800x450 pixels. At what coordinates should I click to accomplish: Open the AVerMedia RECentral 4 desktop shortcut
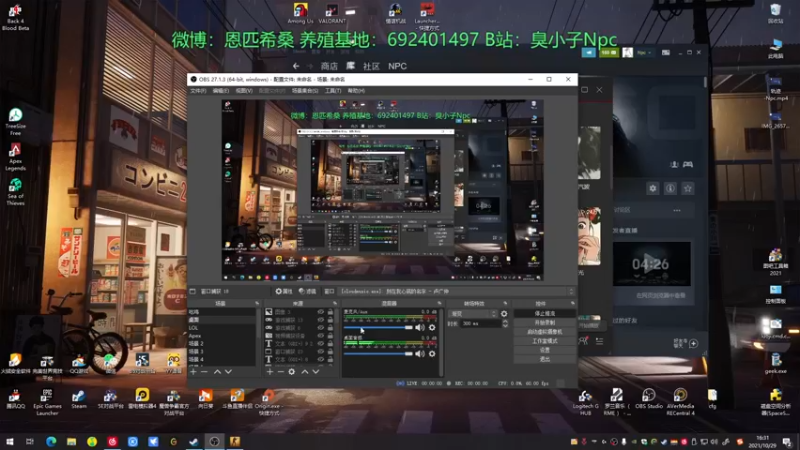(x=680, y=402)
